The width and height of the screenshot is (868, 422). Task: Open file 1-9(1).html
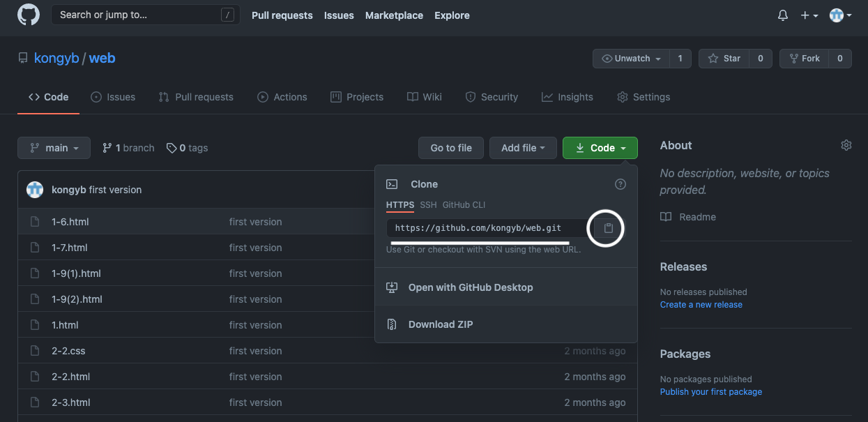click(77, 273)
